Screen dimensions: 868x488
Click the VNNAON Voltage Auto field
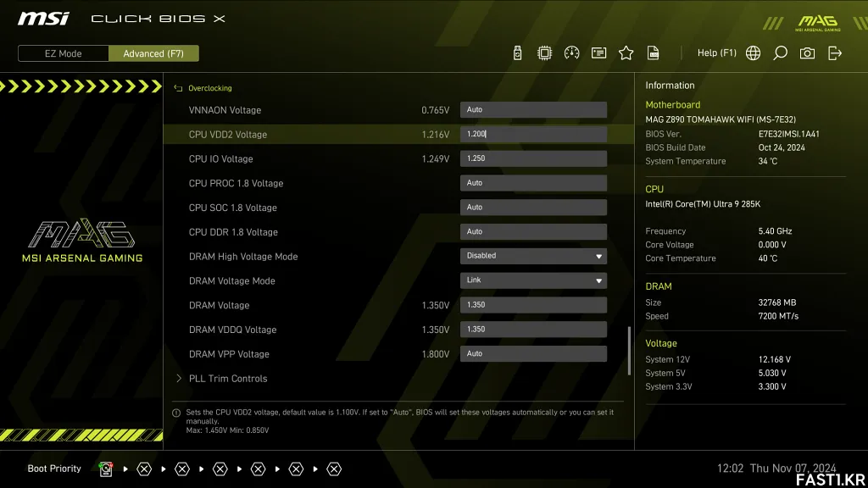(x=533, y=109)
